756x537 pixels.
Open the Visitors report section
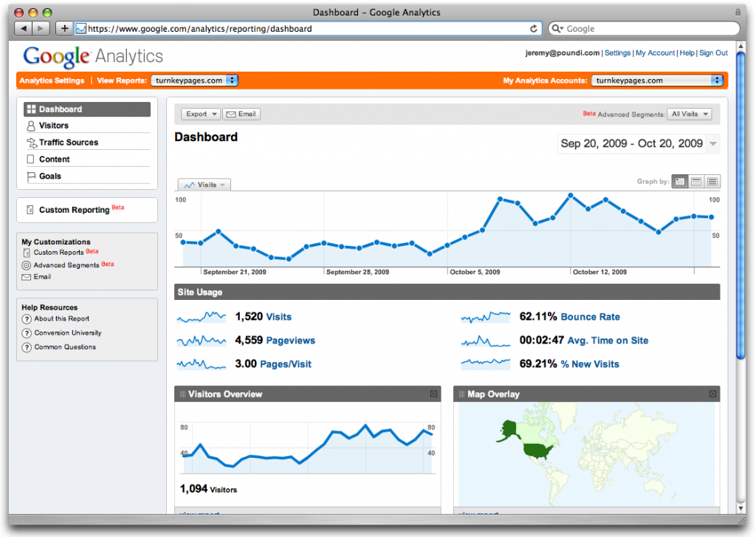pos(87,126)
